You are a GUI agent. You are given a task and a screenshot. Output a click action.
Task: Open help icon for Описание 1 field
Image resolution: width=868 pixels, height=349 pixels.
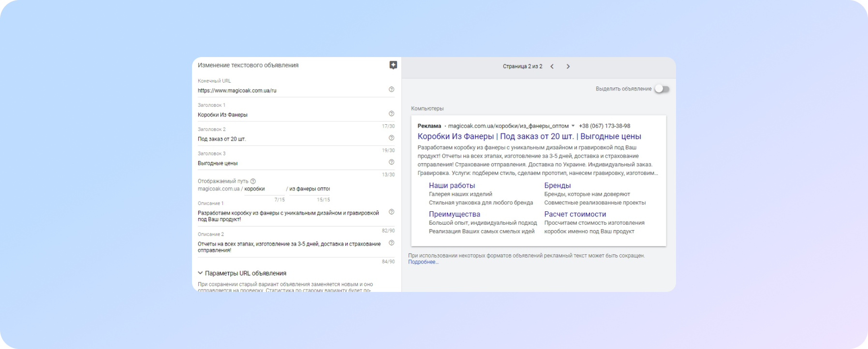click(x=391, y=212)
